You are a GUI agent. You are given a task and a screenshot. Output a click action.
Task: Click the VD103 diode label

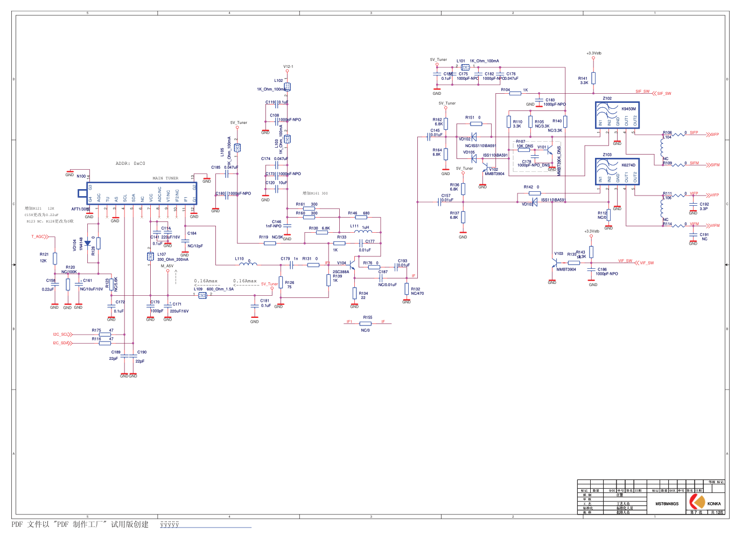[x=528, y=204]
